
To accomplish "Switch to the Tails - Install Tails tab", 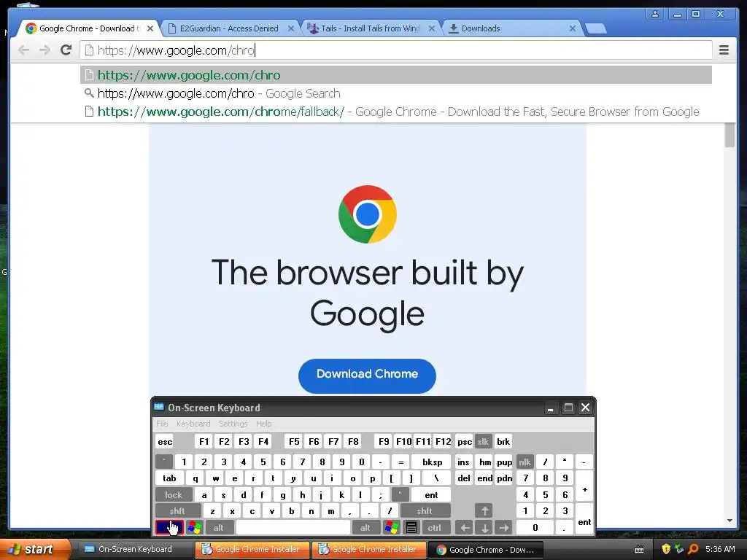I will [371, 28].
